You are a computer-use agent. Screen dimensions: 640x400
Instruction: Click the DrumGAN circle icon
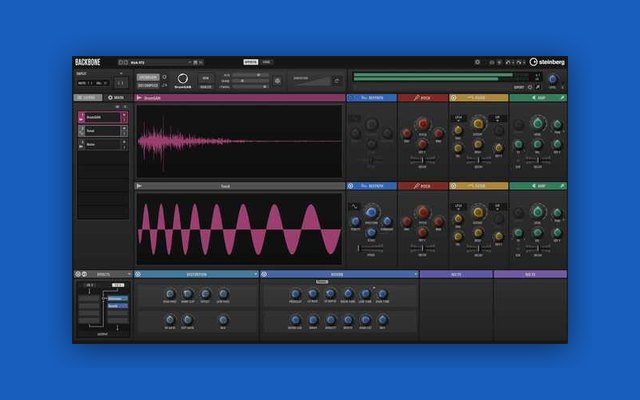click(182, 78)
